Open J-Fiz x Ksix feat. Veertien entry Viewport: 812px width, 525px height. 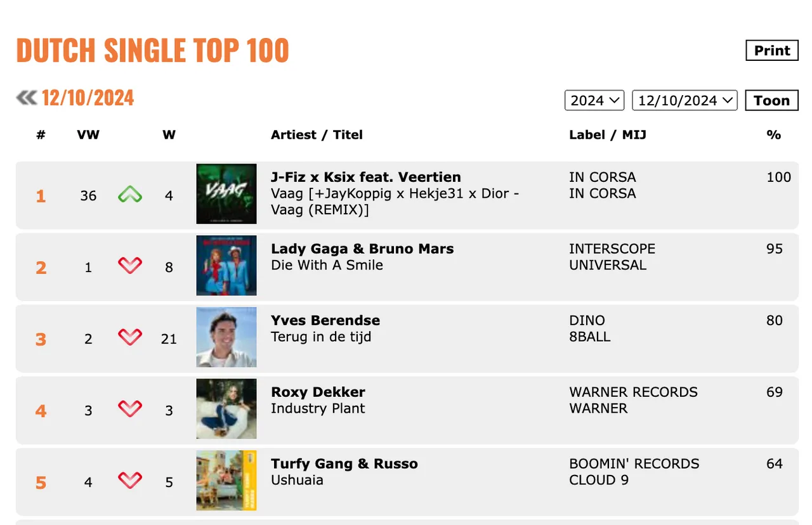(366, 177)
